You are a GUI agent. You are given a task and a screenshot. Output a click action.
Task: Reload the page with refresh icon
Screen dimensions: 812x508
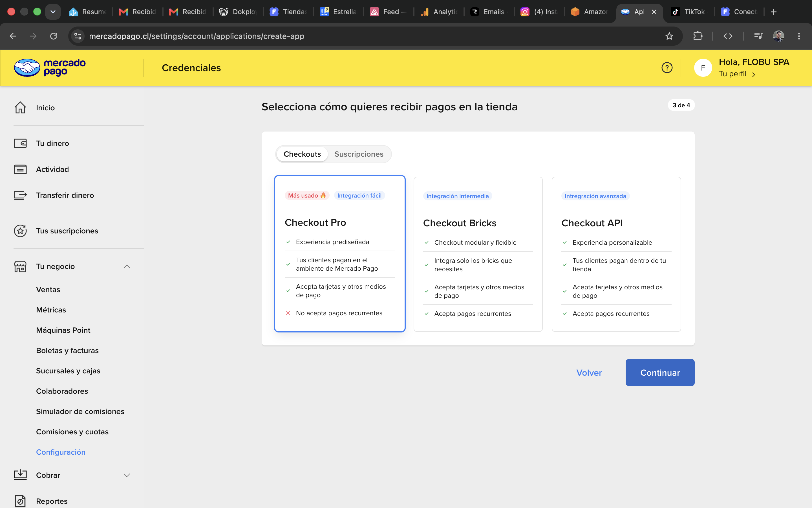coord(54,36)
